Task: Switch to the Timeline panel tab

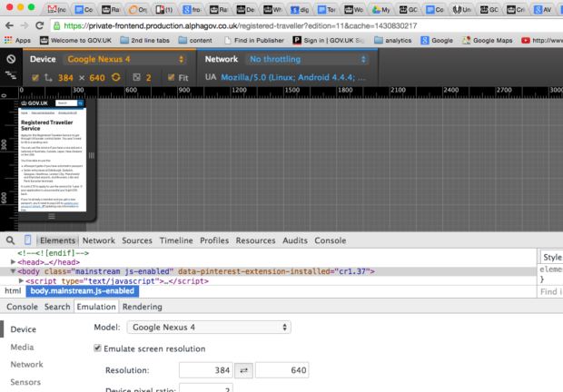Action: (176, 240)
